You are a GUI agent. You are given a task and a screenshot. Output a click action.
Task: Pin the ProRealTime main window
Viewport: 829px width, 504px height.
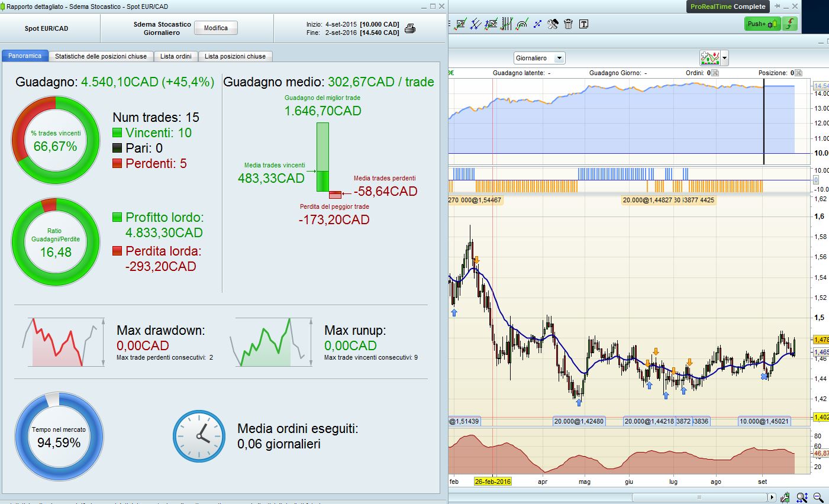(777, 7)
